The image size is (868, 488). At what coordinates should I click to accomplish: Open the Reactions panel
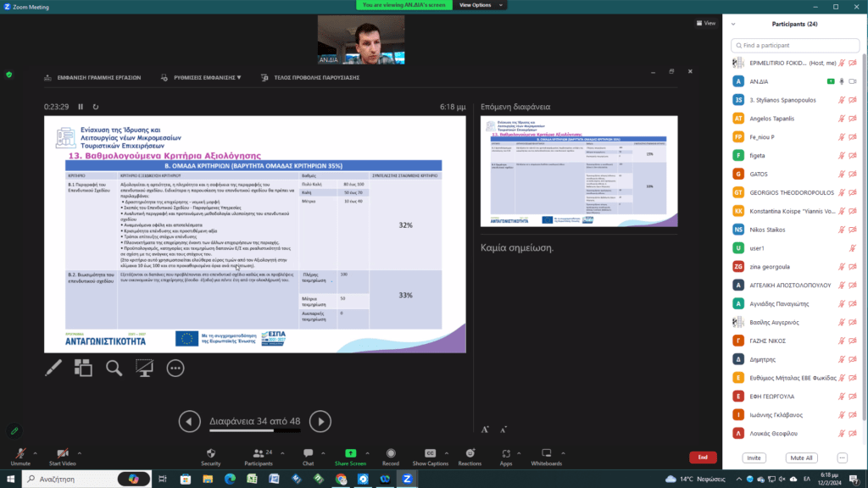click(470, 456)
